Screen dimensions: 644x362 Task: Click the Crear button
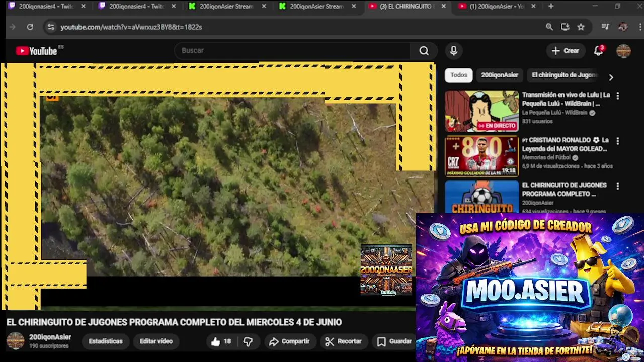565,51
